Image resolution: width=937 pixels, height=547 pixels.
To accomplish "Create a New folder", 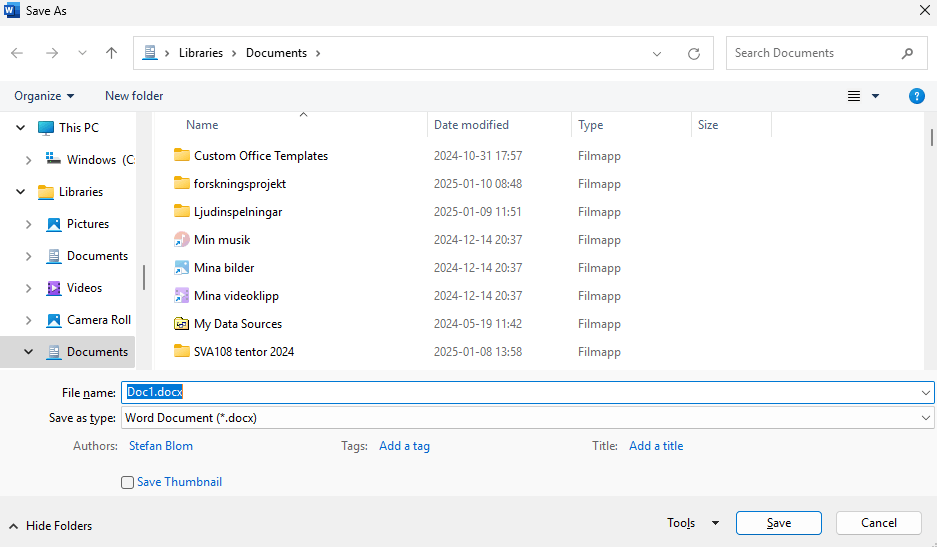I will point(134,96).
